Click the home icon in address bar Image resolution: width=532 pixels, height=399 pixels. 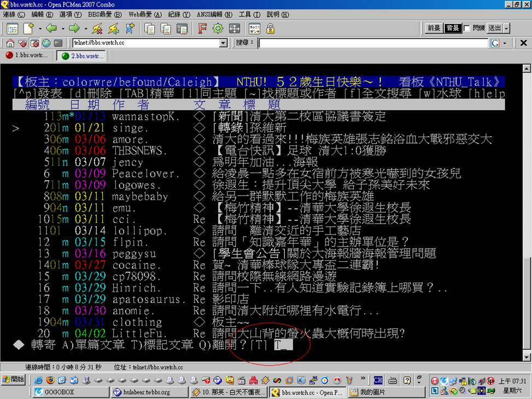pyautogui.click(x=10, y=43)
